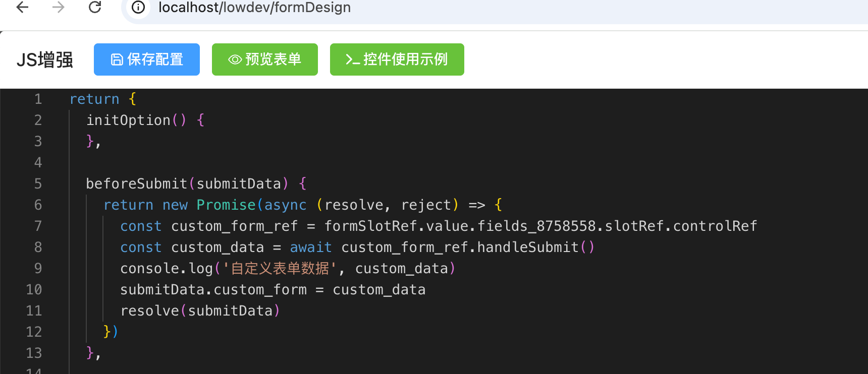The image size is (868, 374).
Task: Click the terminal icon in 控件使用示例
Action: (352, 59)
